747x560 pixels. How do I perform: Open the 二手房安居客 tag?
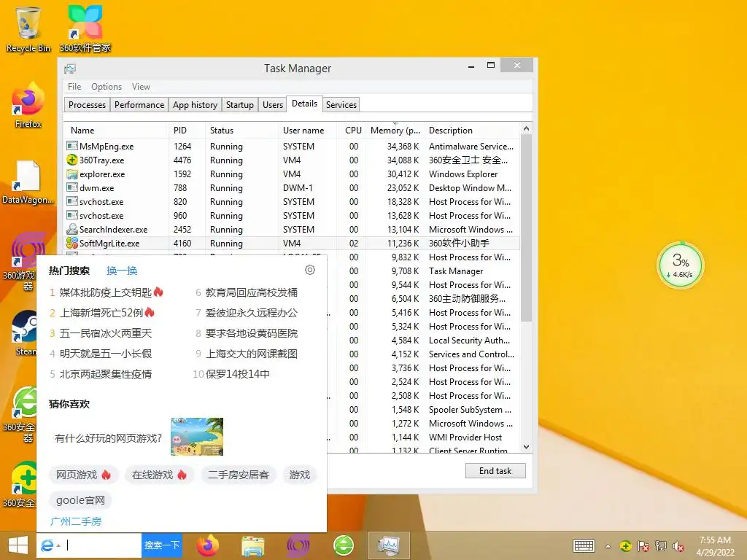(x=239, y=475)
